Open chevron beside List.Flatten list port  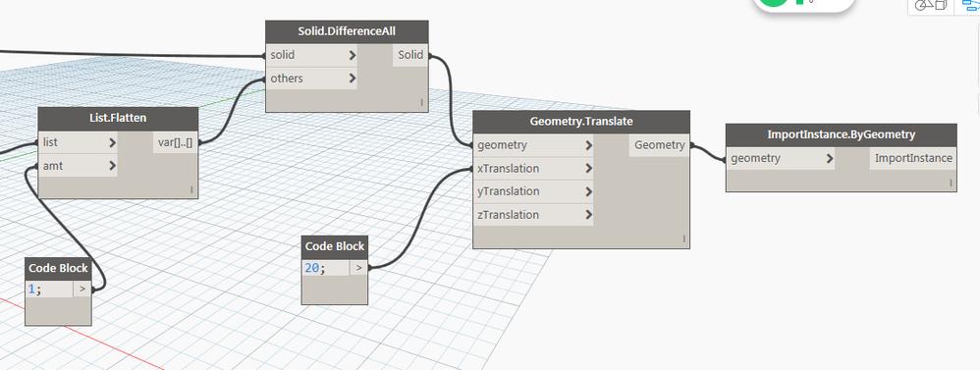pyautogui.click(x=112, y=142)
